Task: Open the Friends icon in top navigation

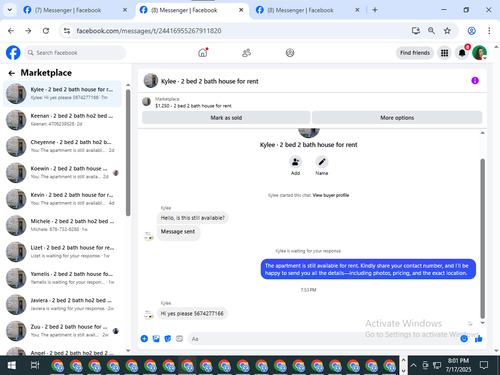Action: click(246, 53)
